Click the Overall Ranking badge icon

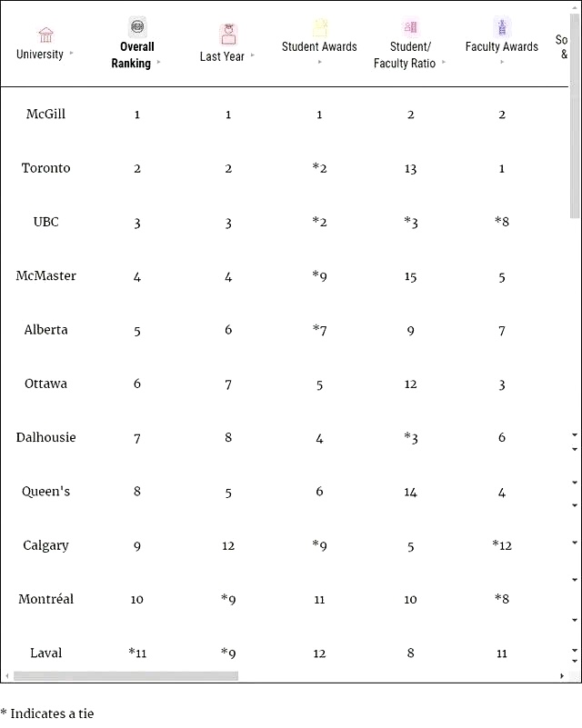(x=137, y=26)
